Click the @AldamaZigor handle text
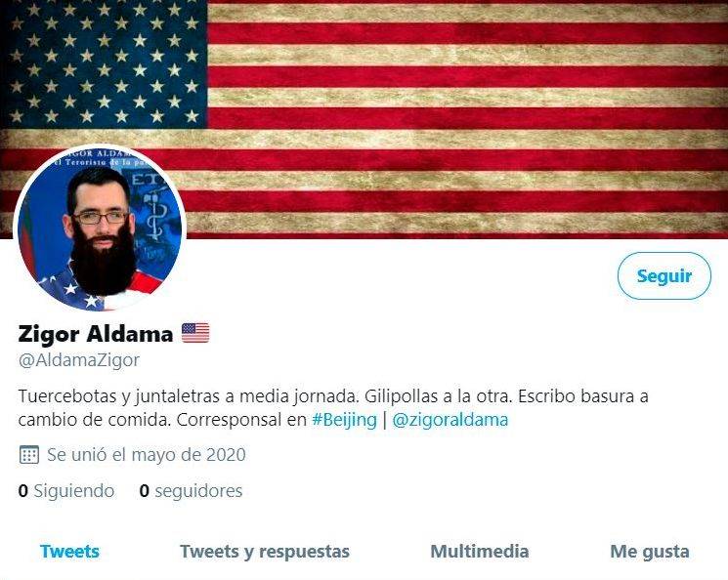This screenshot has width=728, height=580. pyautogui.click(x=79, y=360)
